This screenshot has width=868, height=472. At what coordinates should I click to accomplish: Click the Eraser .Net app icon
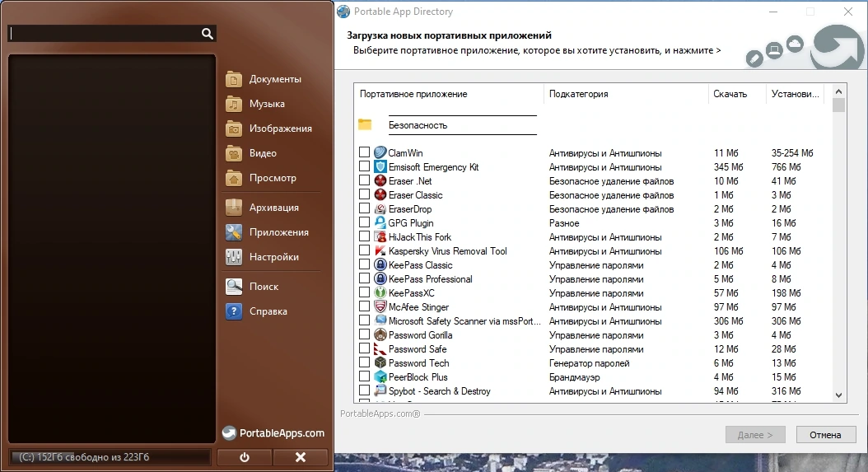[380, 180]
